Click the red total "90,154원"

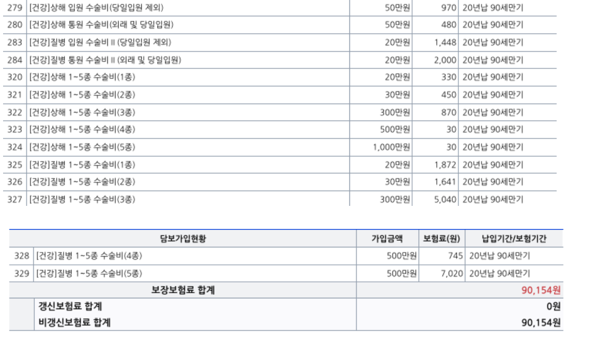pos(541,290)
